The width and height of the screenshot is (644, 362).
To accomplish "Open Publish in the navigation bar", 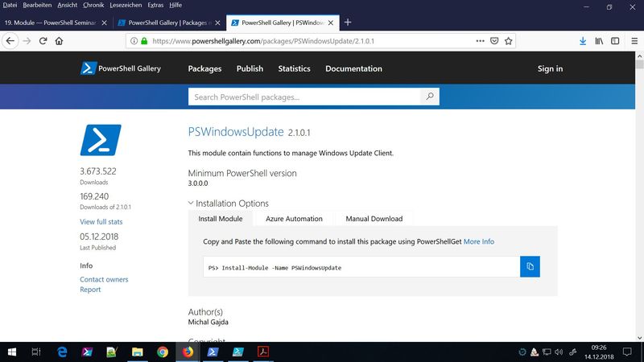I will [250, 68].
